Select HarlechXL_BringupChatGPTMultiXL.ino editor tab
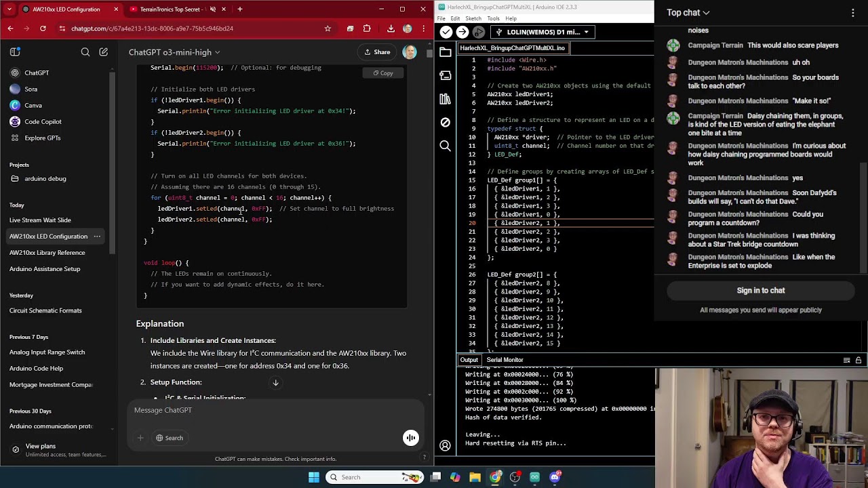868x488 pixels. (x=512, y=48)
